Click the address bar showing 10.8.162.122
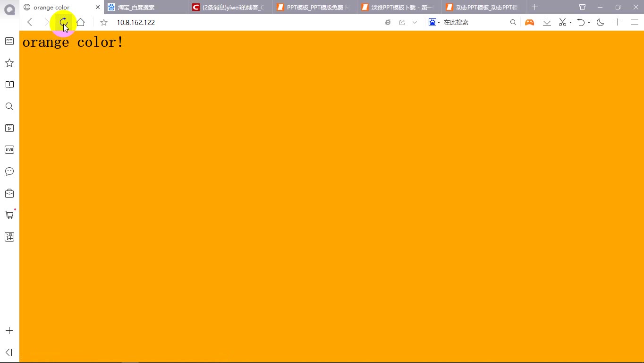The width and height of the screenshot is (644, 363). click(x=246, y=22)
